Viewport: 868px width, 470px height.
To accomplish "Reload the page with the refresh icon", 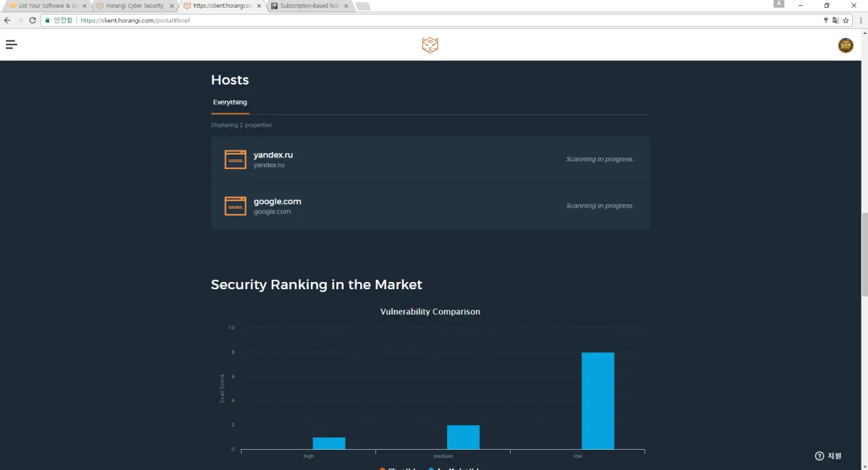I will [x=33, y=20].
